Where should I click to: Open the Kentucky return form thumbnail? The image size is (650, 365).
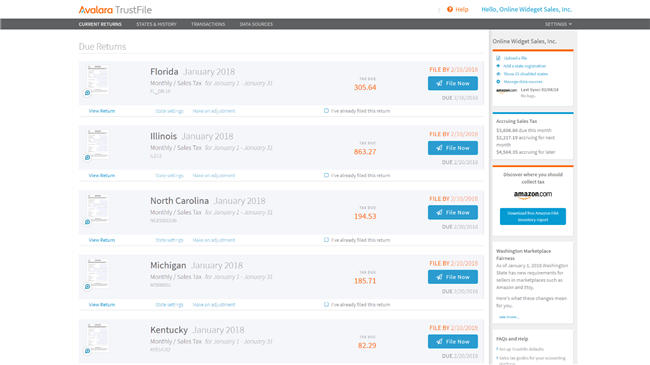98,337
